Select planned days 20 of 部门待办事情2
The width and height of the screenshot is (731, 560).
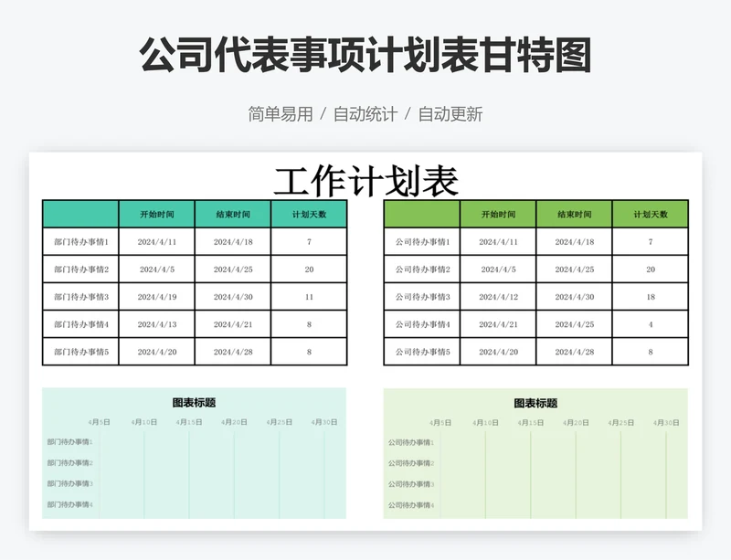pyautogui.click(x=309, y=269)
